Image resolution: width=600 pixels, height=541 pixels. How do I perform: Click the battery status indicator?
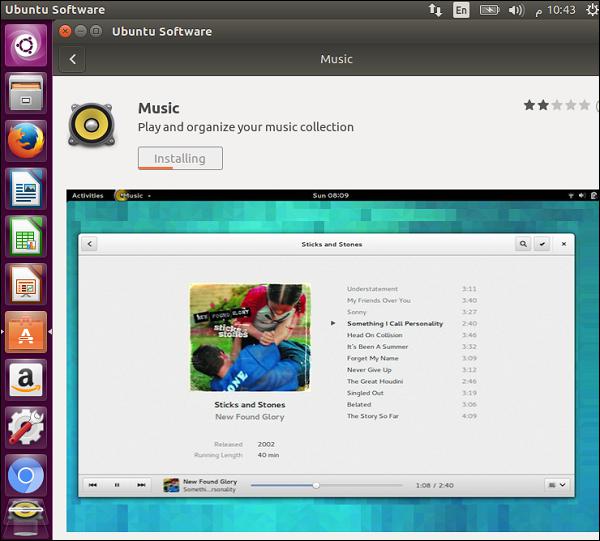point(489,9)
